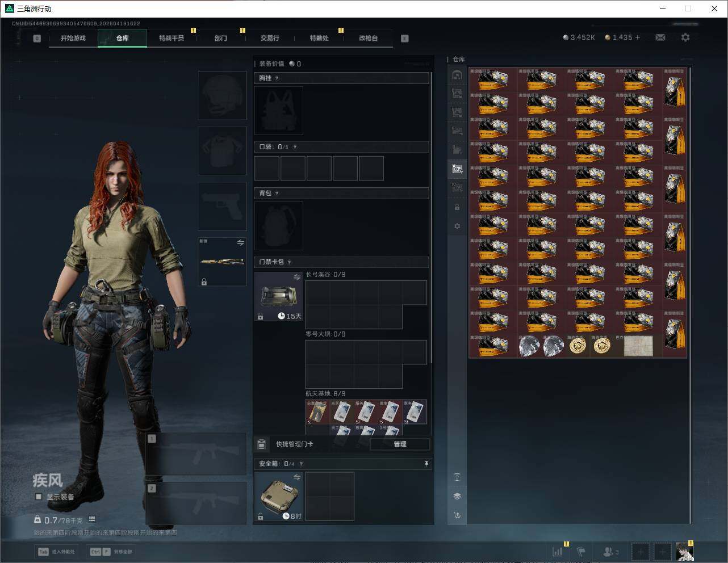728x563 pixels.
Task: Open the flag icon in bottom bar
Action: click(581, 552)
